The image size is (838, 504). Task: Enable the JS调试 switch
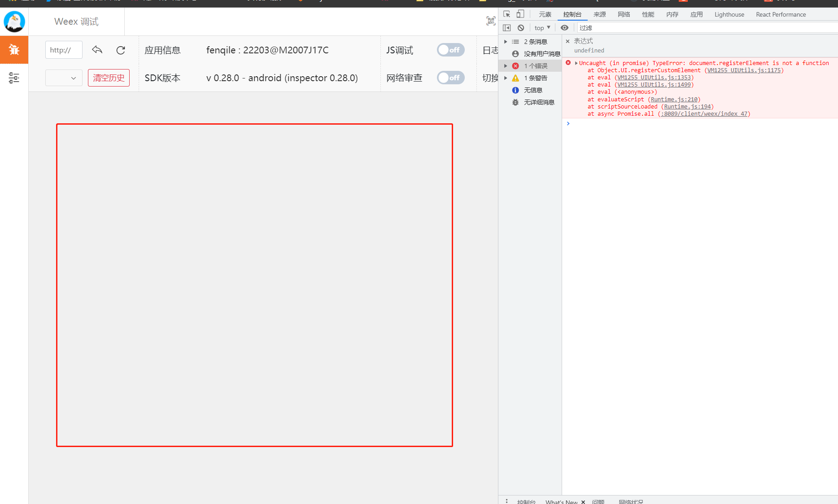(450, 50)
